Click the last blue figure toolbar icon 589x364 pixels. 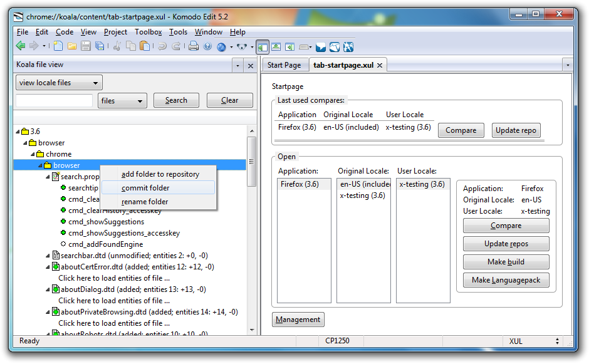pyautogui.click(x=348, y=47)
